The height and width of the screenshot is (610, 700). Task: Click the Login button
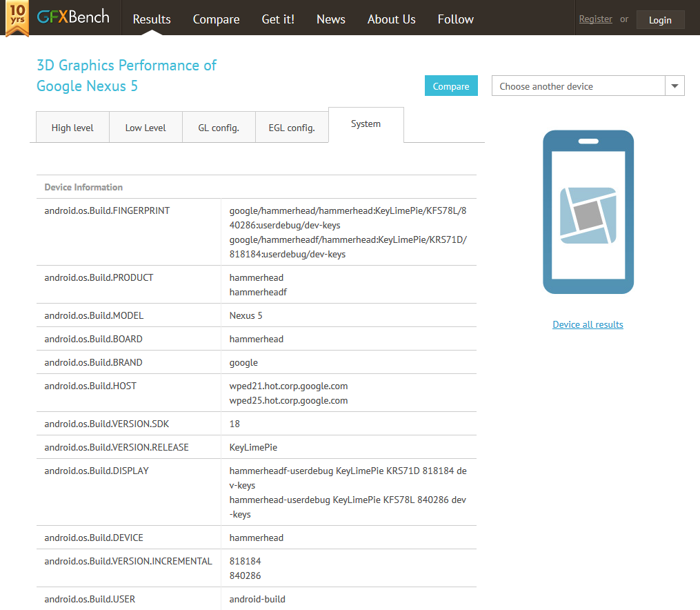pyautogui.click(x=660, y=20)
